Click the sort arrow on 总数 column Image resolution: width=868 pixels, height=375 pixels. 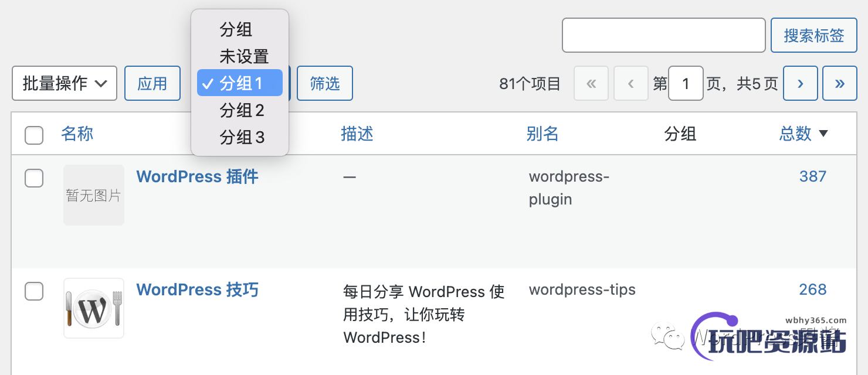(x=823, y=134)
